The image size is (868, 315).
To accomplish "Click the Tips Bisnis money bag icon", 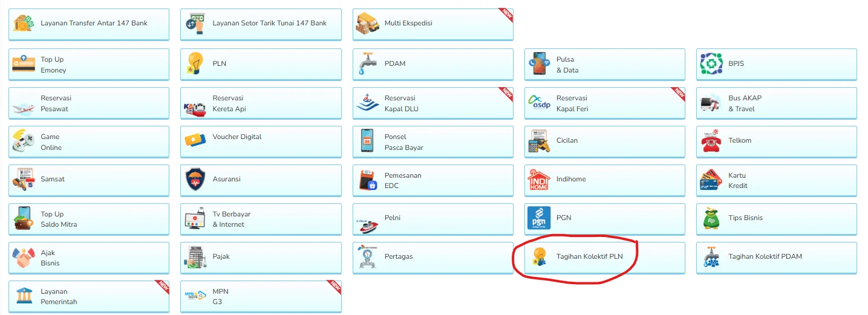I will 711,219.
